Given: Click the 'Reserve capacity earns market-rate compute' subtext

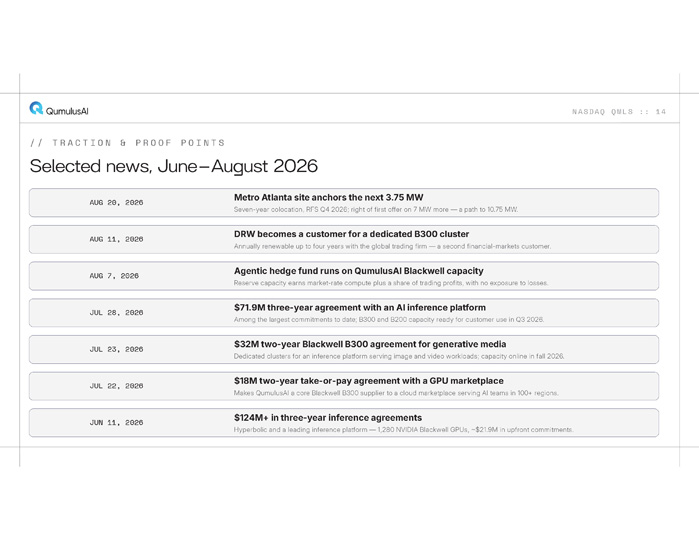Looking at the screenshot, I should pos(391,283).
